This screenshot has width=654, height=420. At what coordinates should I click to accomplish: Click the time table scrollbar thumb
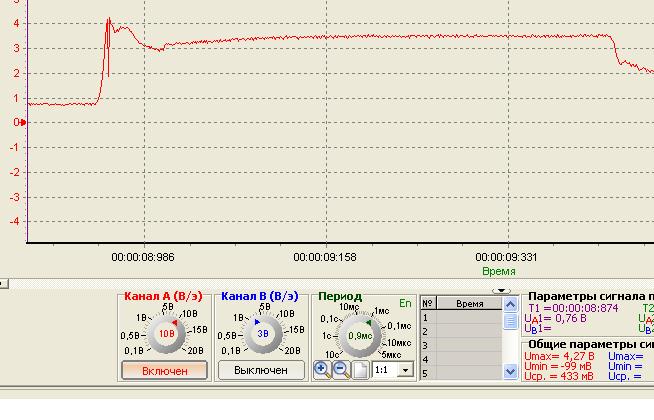click(x=510, y=322)
